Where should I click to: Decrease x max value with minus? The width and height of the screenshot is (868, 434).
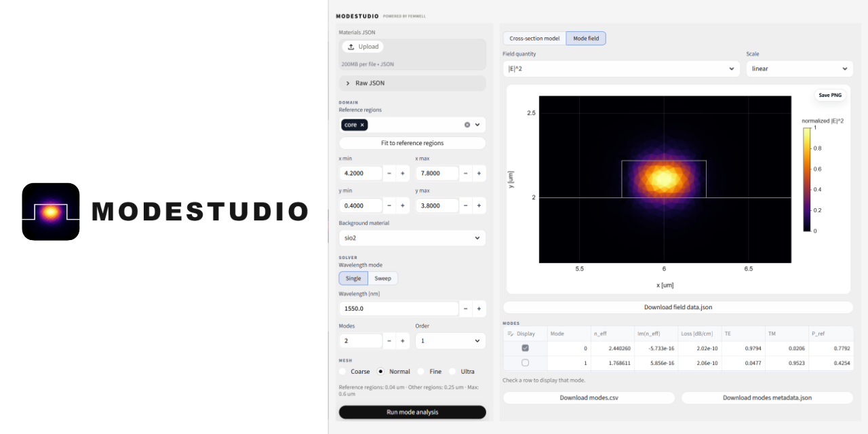tap(466, 174)
